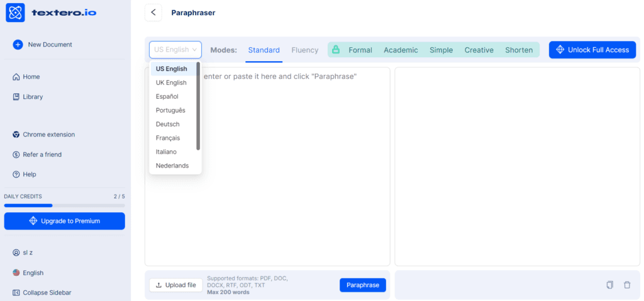Click the Collapse Sidebar panel icon

[x=16, y=293]
